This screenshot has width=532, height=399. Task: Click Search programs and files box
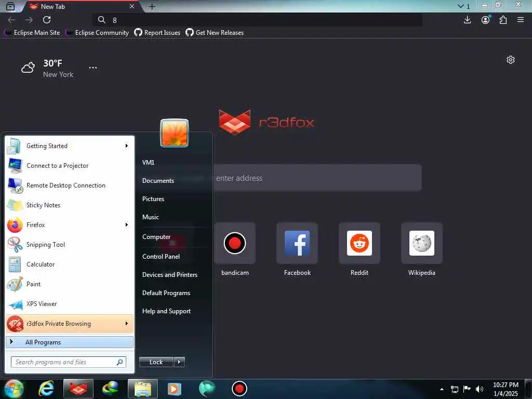69,362
